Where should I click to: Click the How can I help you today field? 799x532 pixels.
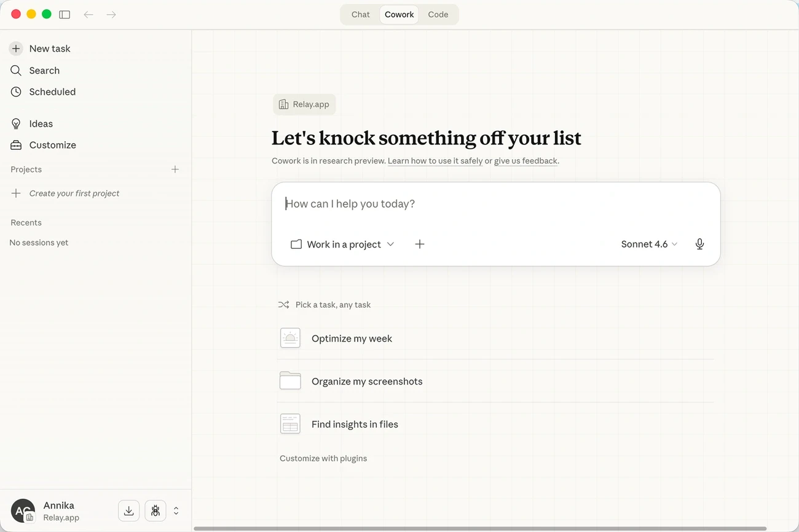(495, 204)
